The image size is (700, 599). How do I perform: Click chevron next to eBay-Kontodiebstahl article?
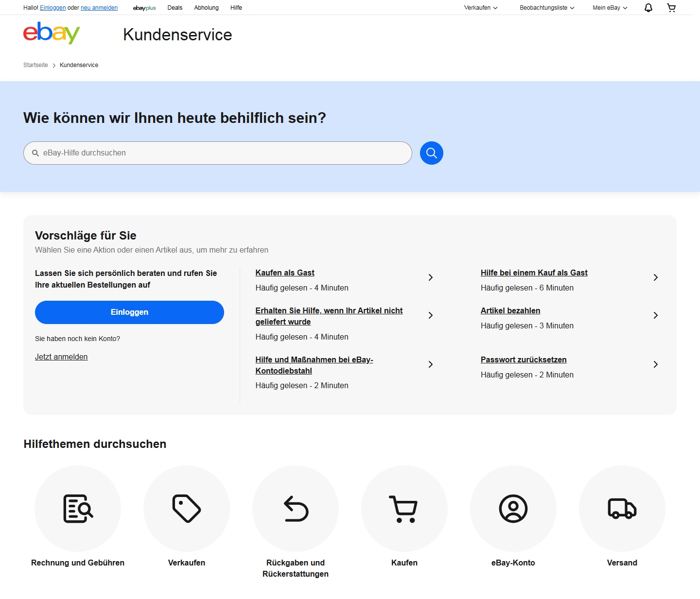[431, 364]
